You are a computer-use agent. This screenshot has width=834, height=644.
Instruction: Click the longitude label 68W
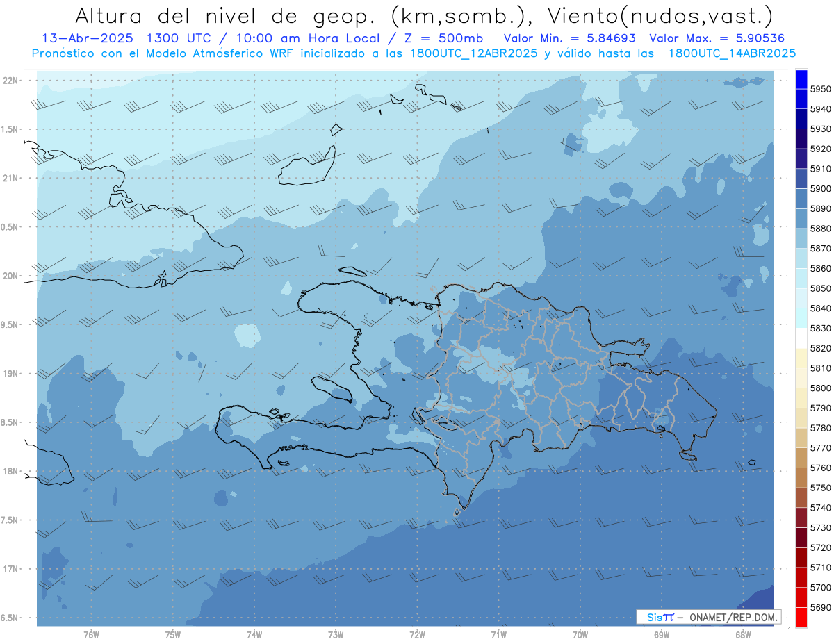[x=743, y=635]
